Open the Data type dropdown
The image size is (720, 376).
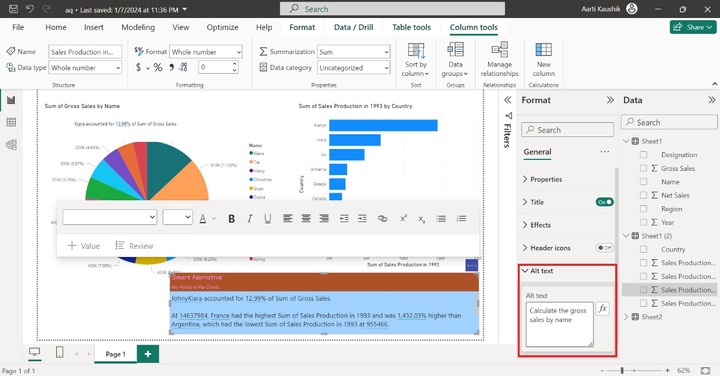[x=85, y=67]
